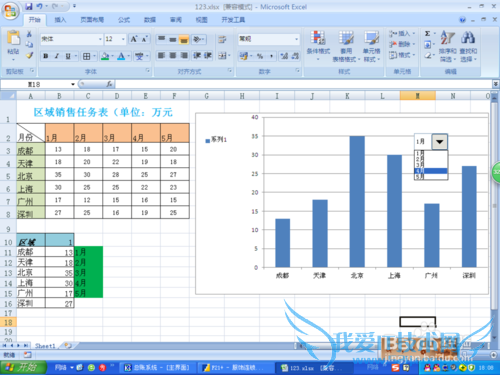Open Conditional Formatting menu
The image size is (500, 375).
pos(318,46)
